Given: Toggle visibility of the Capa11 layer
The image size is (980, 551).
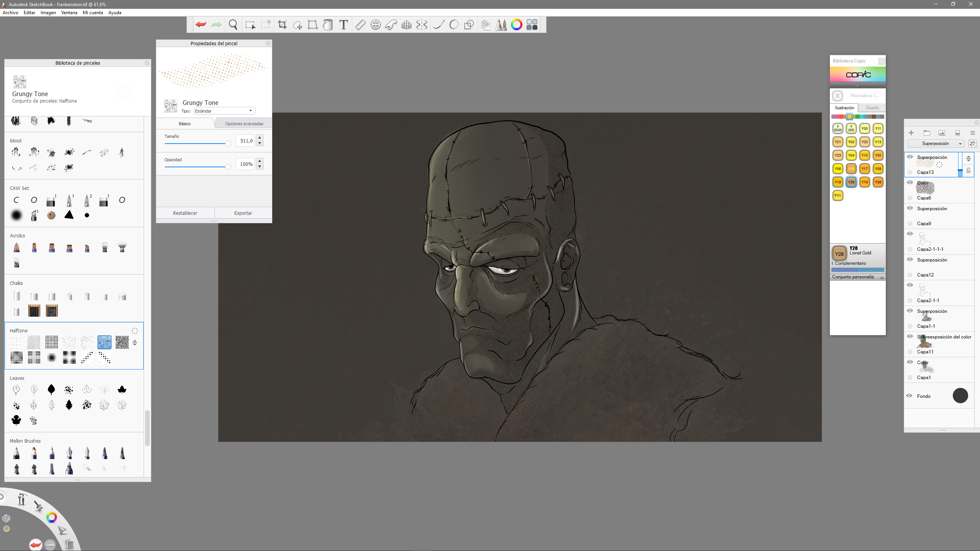Looking at the screenshot, I should (x=910, y=337).
